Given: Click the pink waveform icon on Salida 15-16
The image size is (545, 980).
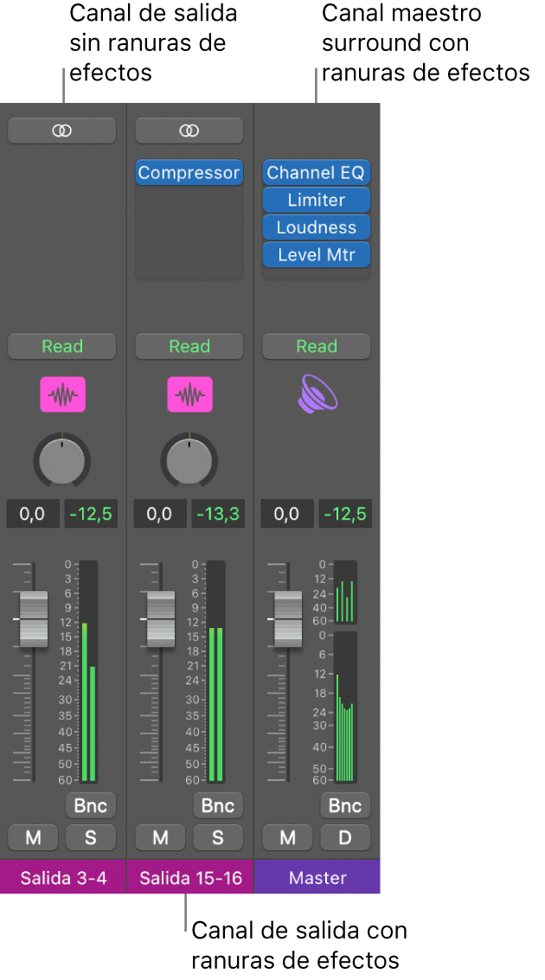Looking at the screenshot, I should click(x=190, y=394).
